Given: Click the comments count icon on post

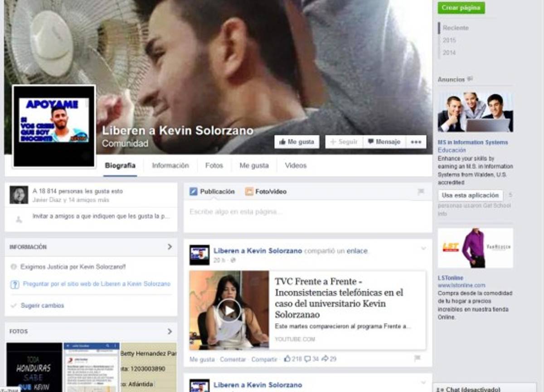Looking at the screenshot, I should (307, 359).
